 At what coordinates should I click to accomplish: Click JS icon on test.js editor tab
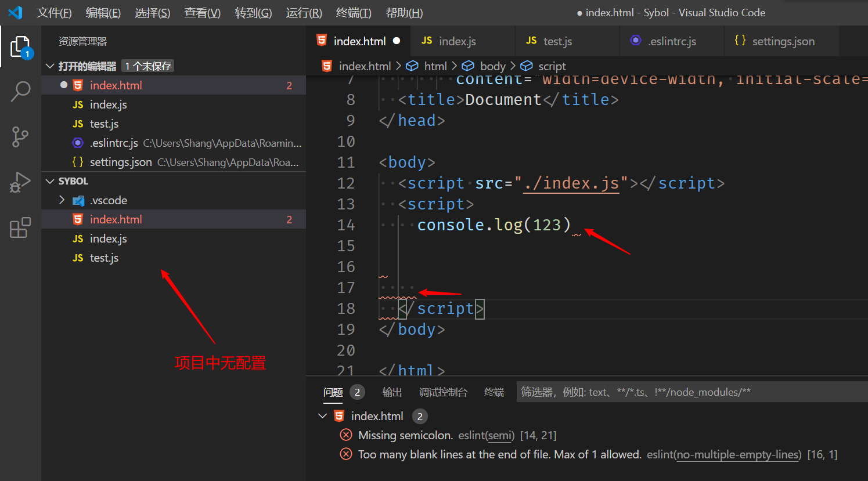[x=531, y=41]
